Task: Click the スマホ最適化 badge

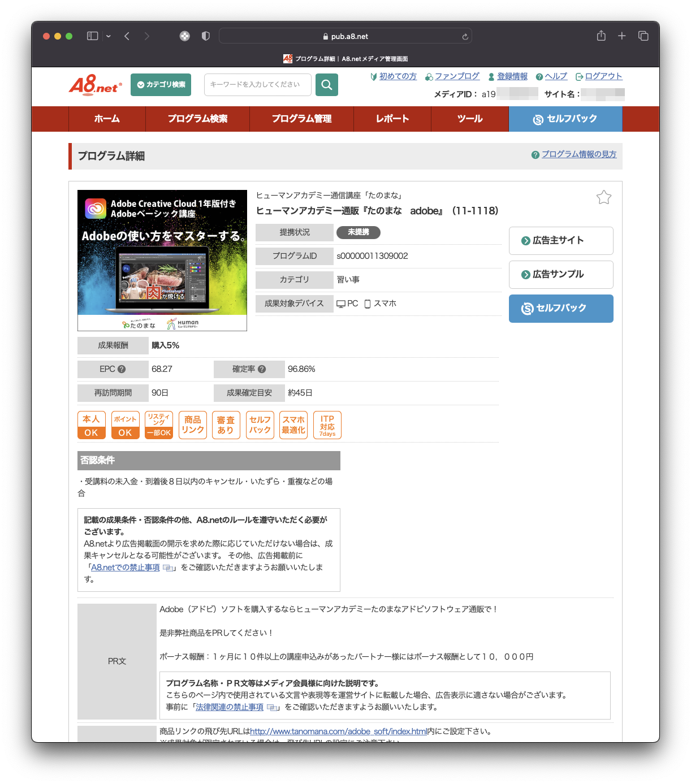Action: (x=293, y=425)
